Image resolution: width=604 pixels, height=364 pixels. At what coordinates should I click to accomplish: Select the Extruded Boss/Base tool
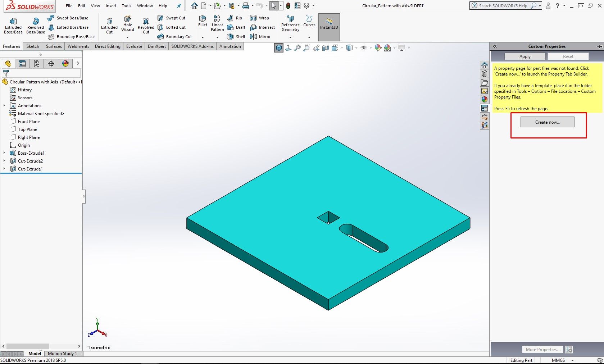click(13, 26)
